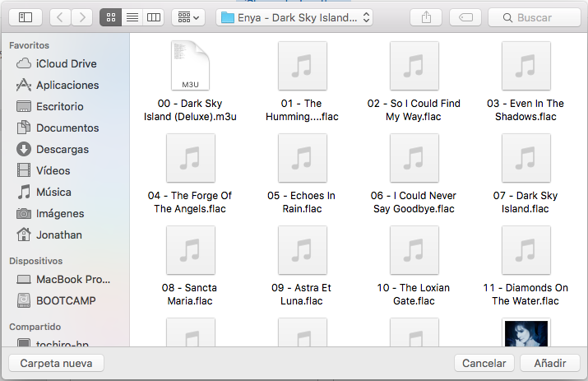
Task: Open iCloud Drive in the sidebar
Action: point(66,63)
